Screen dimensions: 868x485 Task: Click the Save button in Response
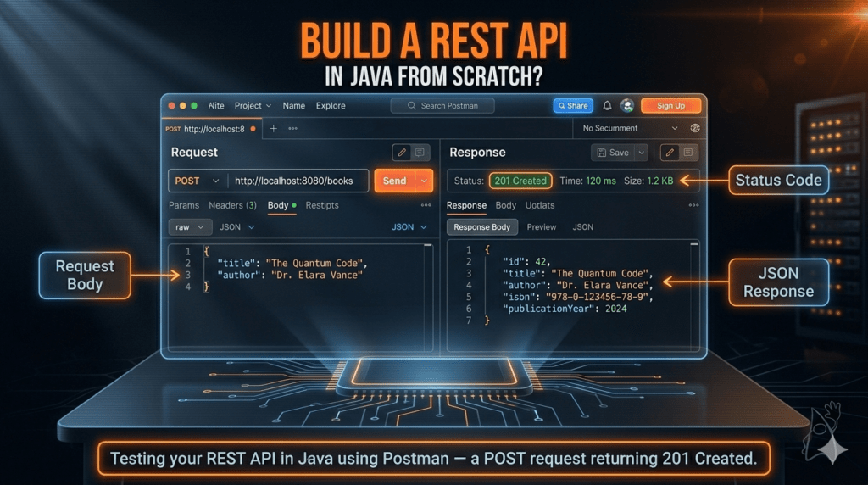pos(613,153)
